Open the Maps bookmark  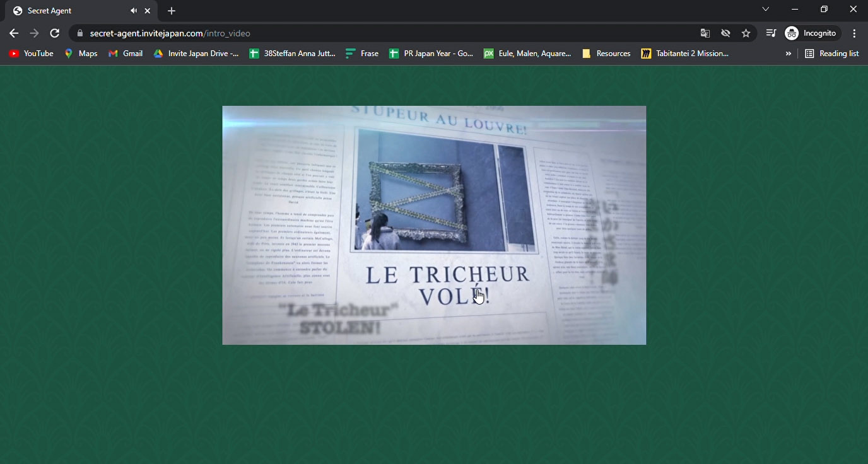81,54
